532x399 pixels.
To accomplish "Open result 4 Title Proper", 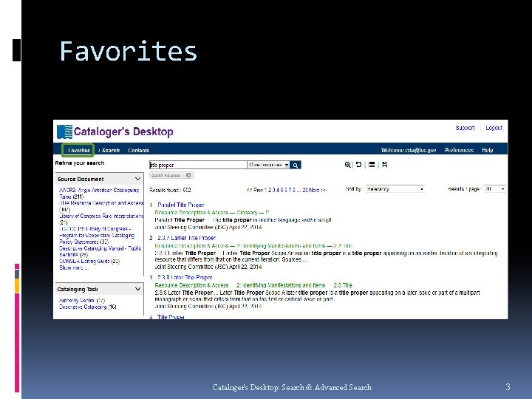I will (x=171, y=317).
